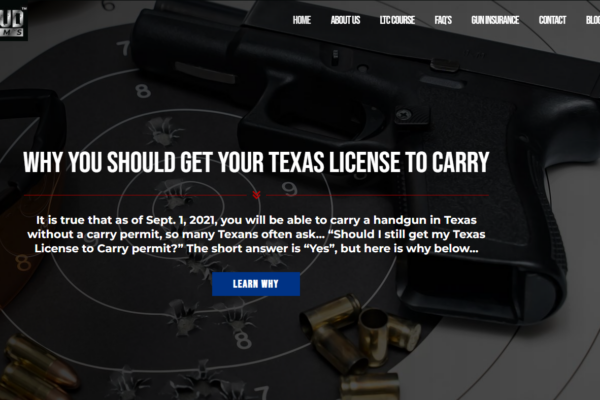This screenshot has width=600, height=400.
Task: Click the site logo in the header
Action: (13, 21)
